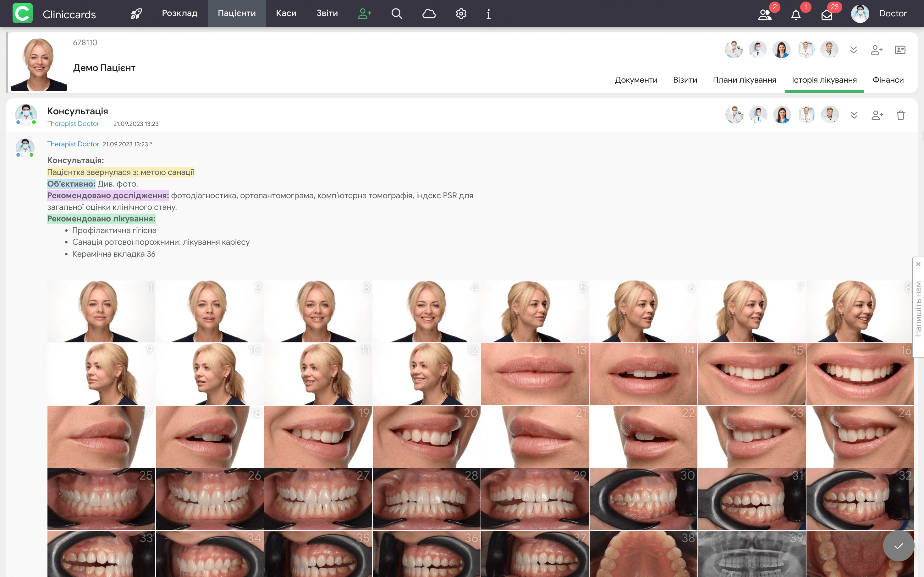Expand doctors list in Консультація row
This screenshot has width=924, height=577.
[854, 115]
